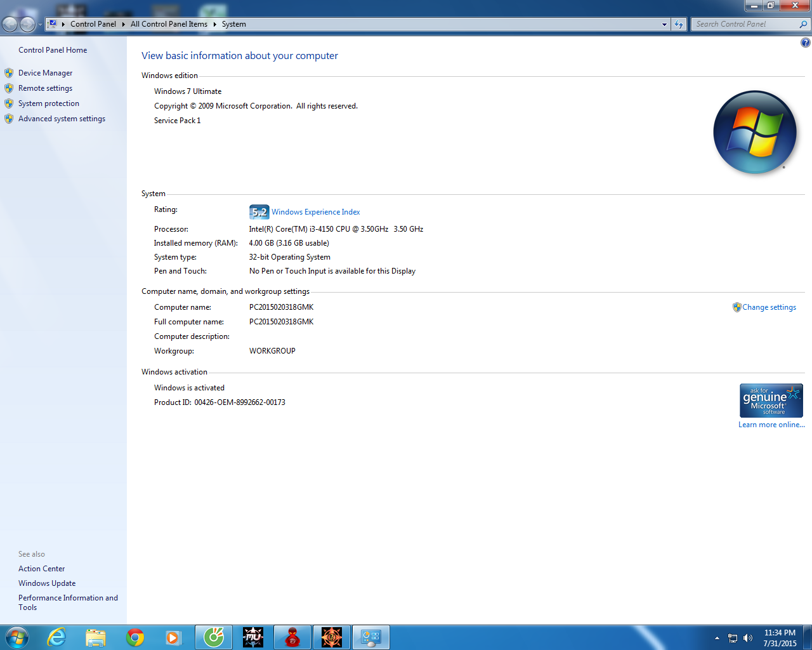Show hidden tray icons arrow
The image size is (812, 650).
click(x=717, y=638)
